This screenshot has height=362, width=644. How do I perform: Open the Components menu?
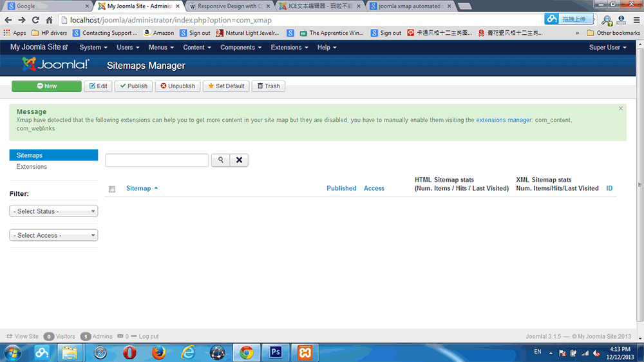[x=241, y=47]
